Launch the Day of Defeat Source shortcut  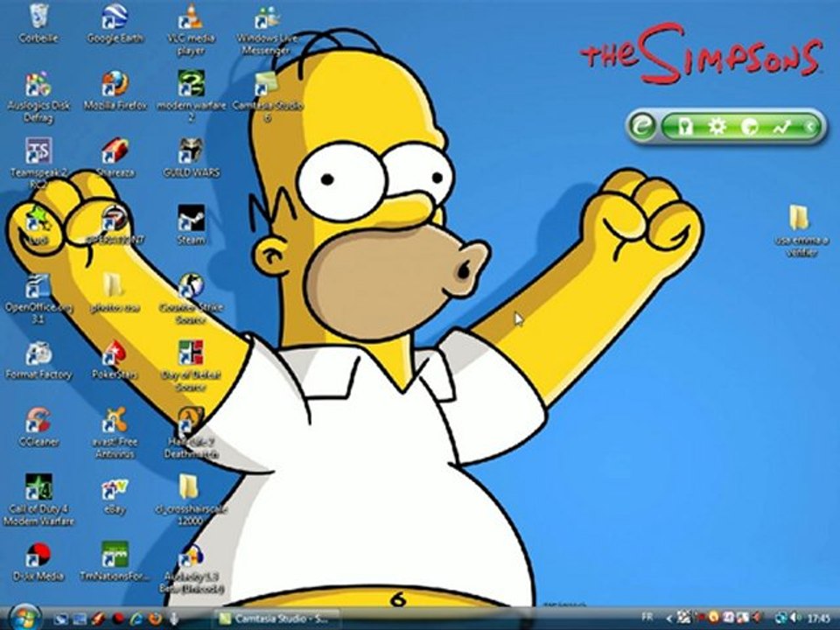click(192, 366)
